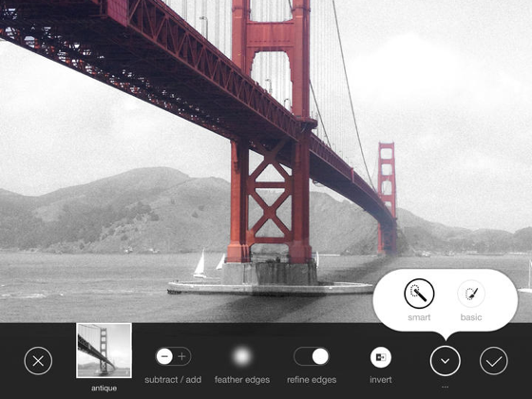Click the three dots under chevron
The image size is (532, 399).
click(445, 387)
